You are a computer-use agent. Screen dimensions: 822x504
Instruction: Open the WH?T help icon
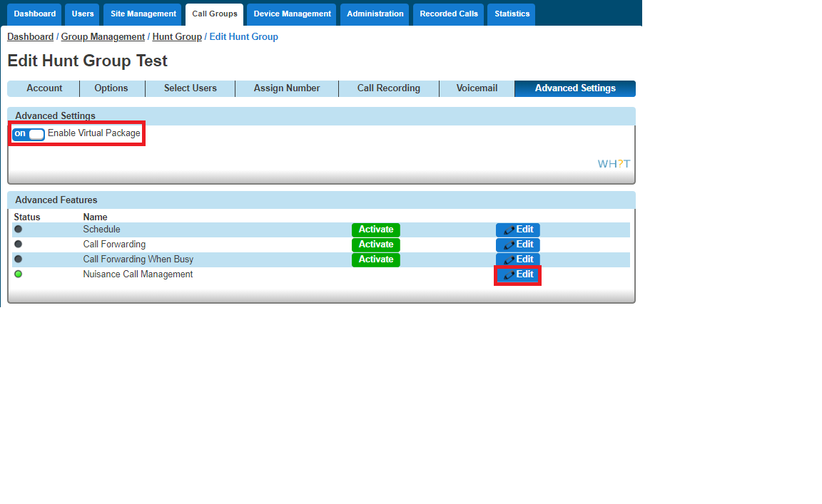pos(614,164)
